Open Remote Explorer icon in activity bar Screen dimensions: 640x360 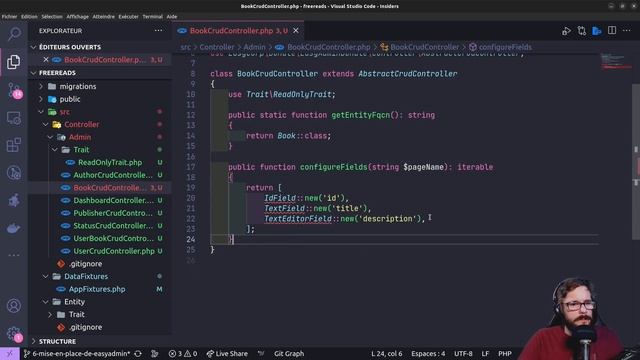tap(14, 118)
